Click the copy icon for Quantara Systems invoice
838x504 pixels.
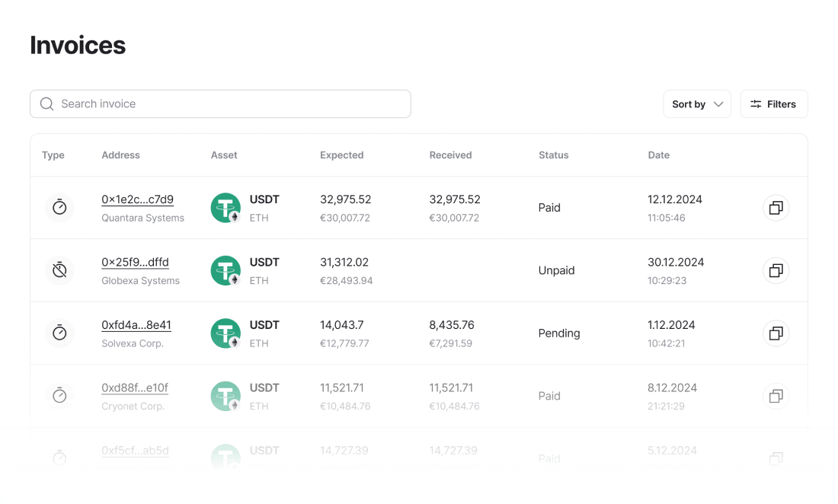pyautogui.click(x=776, y=208)
